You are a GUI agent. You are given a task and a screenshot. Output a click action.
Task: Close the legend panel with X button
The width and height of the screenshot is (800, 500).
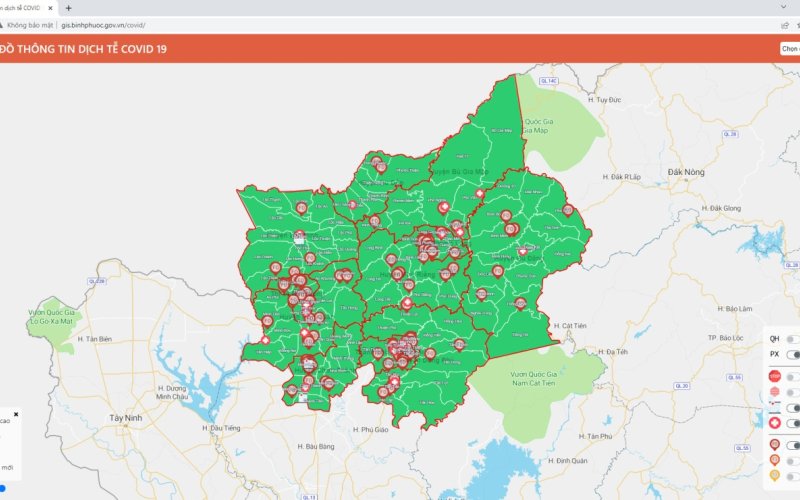coord(16,414)
